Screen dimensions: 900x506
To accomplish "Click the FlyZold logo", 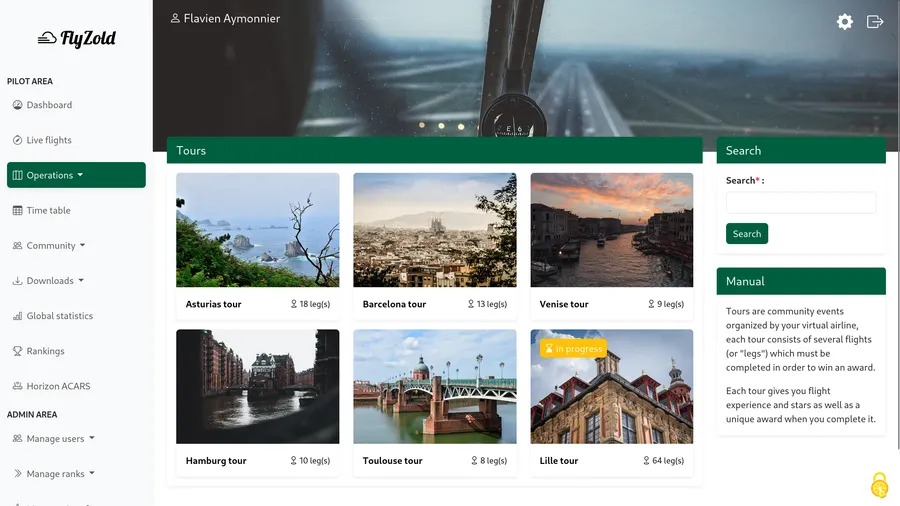I will (x=76, y=38).
